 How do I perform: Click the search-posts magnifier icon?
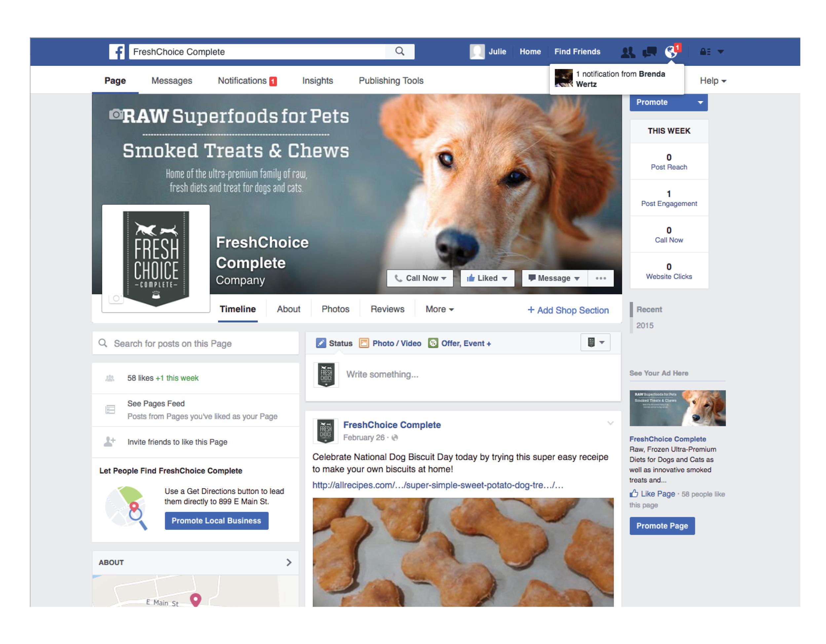[x=102, y=343]
